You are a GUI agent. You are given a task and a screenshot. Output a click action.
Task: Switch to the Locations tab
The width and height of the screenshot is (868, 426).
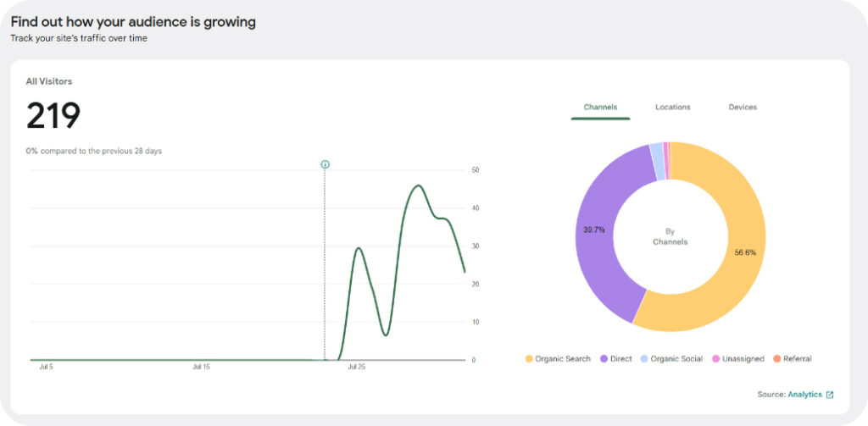pos(672,108)
